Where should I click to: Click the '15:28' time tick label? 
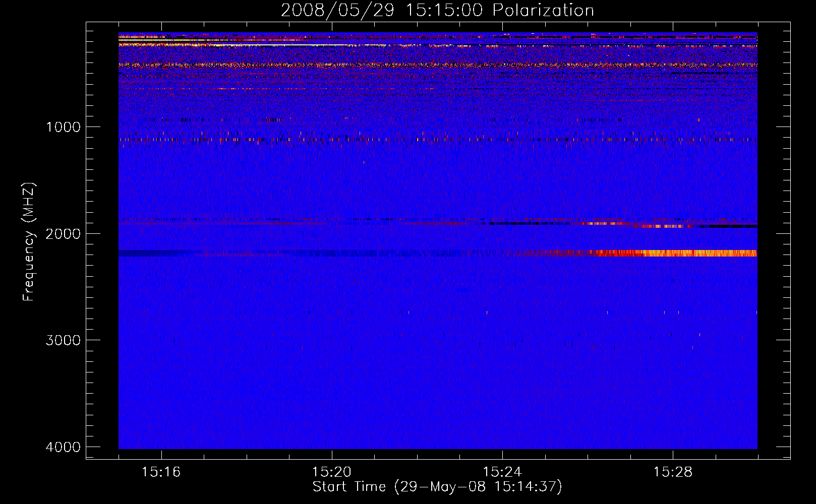tap(673, 472)
